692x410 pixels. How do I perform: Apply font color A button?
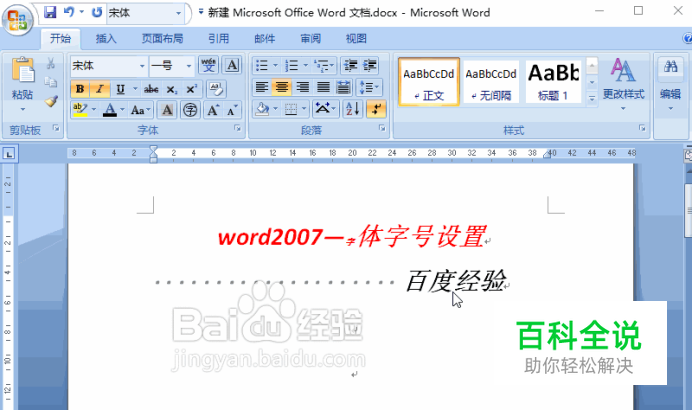pos(109,109)
